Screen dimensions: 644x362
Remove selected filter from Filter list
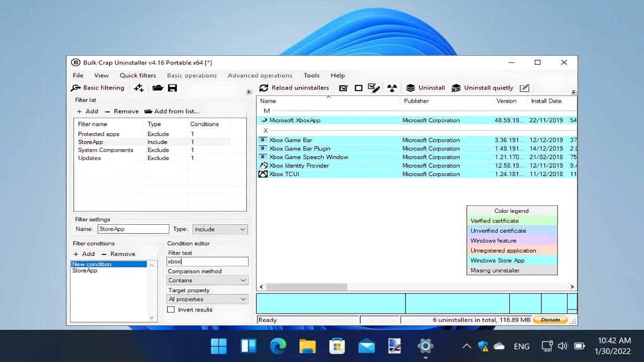pyautogui.click(x=122, y=111)
